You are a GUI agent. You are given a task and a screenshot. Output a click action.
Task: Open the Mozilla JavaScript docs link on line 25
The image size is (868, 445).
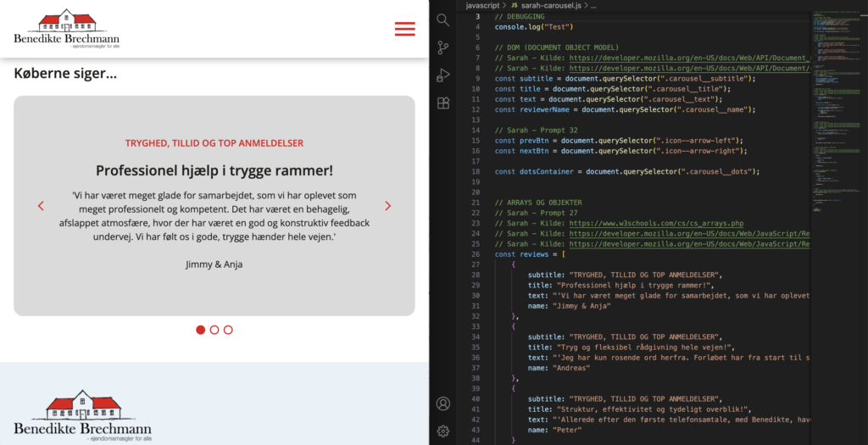pyautogui.click(x=690, y=244)
